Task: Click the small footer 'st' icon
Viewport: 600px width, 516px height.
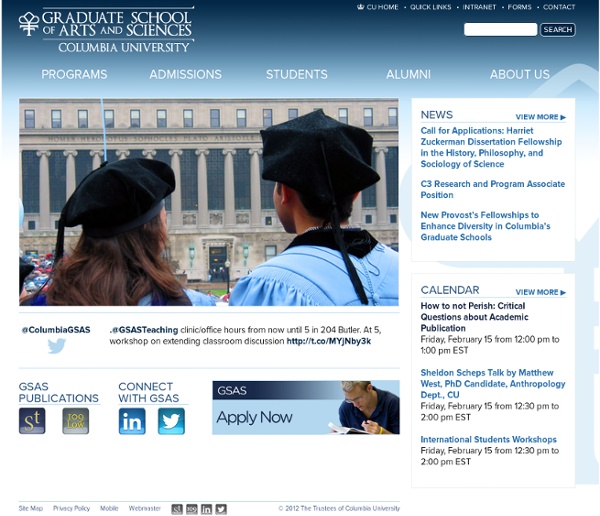Action: 177,509
